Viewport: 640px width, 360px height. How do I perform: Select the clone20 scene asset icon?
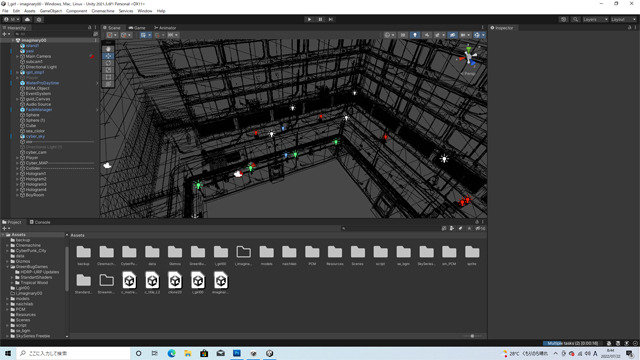pos(175,281)
